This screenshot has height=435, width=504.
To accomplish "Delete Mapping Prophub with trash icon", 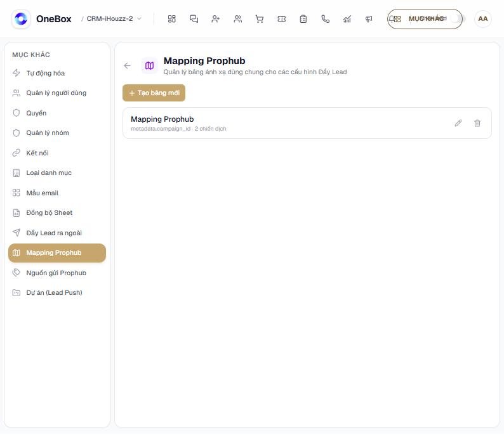I will point(477,123).
